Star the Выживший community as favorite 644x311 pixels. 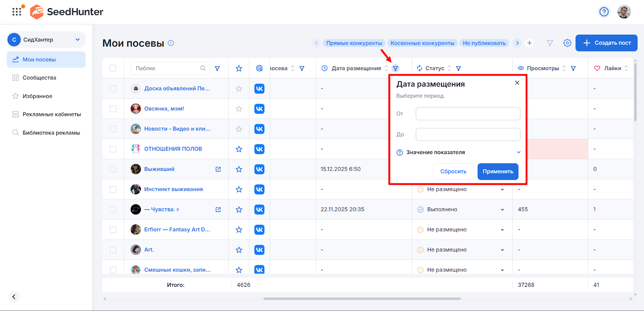pyautogui.click(x=239, y=169)
